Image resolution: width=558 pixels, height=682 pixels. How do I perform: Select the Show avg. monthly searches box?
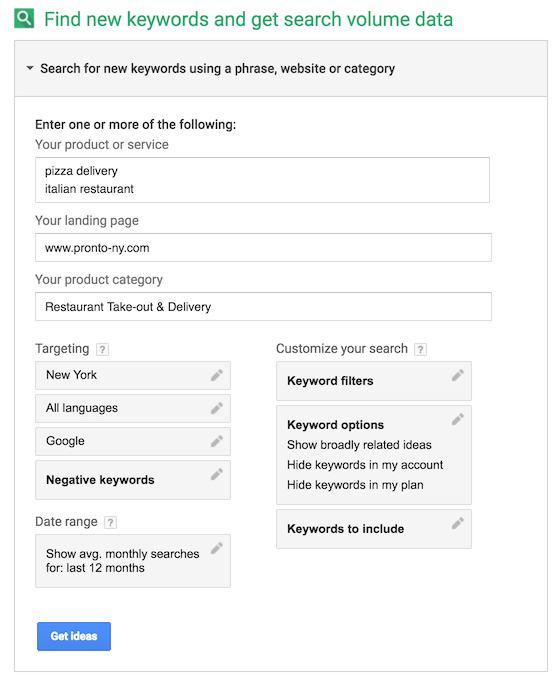133,561
